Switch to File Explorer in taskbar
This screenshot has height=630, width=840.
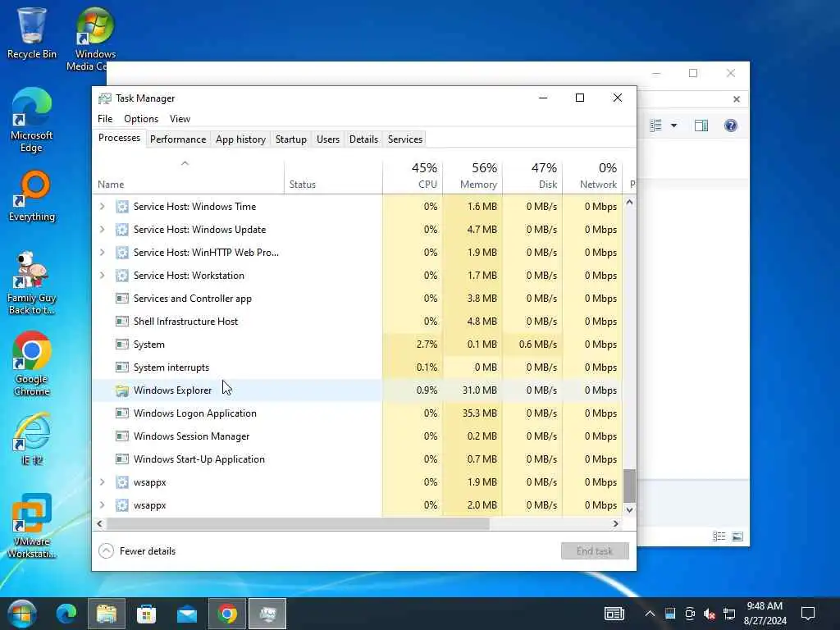[107, 614]
